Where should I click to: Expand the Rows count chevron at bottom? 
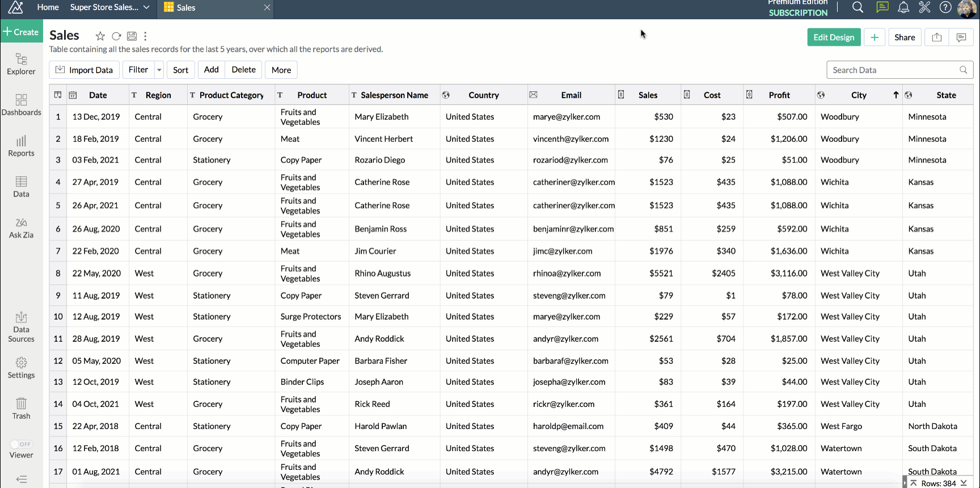964,483
